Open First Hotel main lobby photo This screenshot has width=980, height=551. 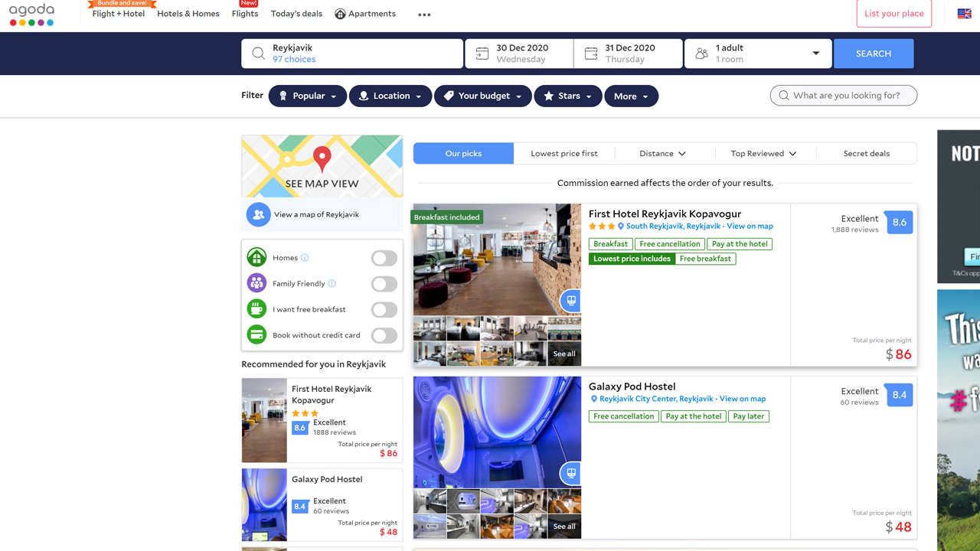pos(497,259)
